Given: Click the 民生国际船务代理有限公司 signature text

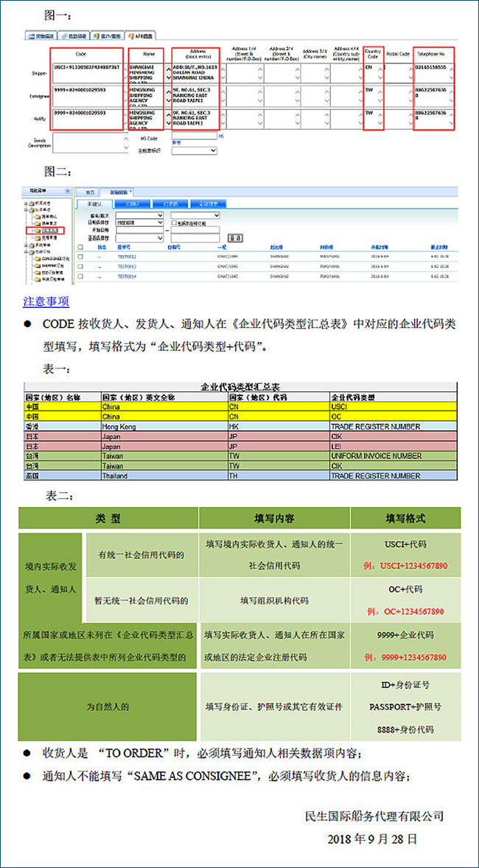Looking at the screenshot, I should (x=374, y=816).
